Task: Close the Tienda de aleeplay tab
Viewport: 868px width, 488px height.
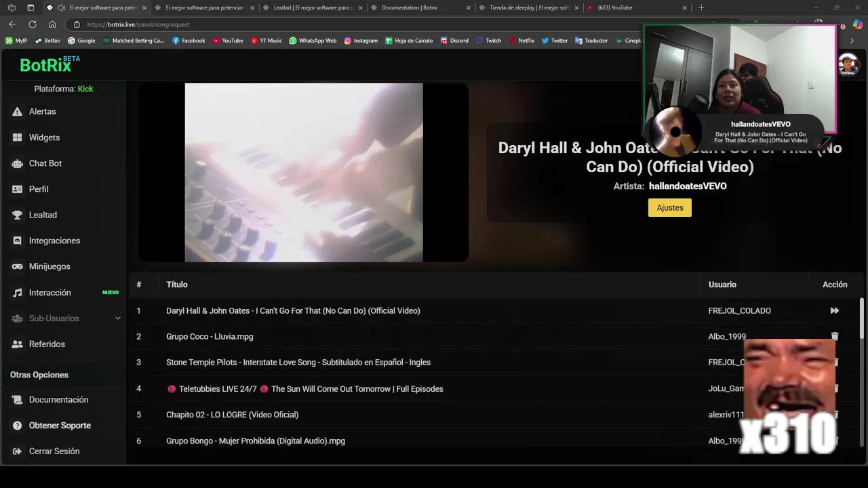Action: tap(576, 7)
